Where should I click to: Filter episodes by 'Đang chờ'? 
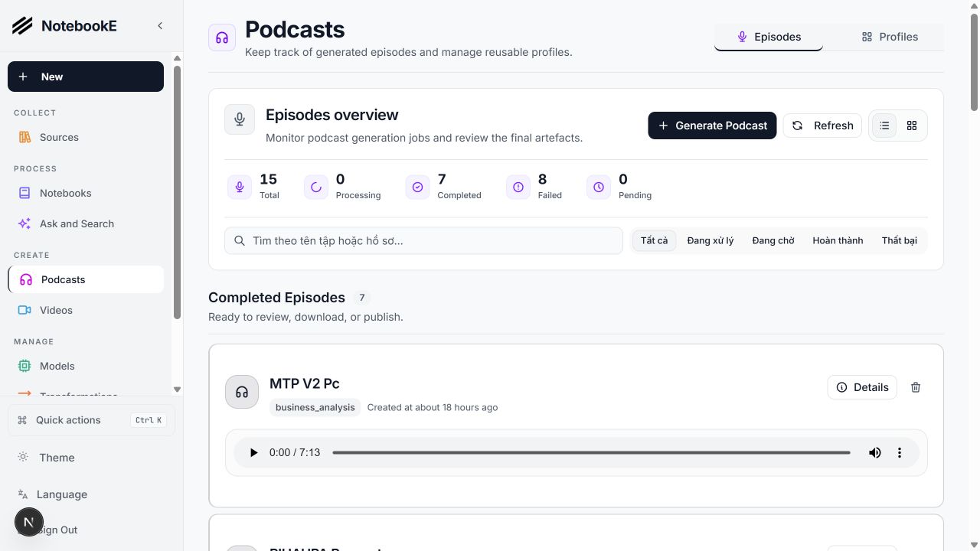click(773, 240)
